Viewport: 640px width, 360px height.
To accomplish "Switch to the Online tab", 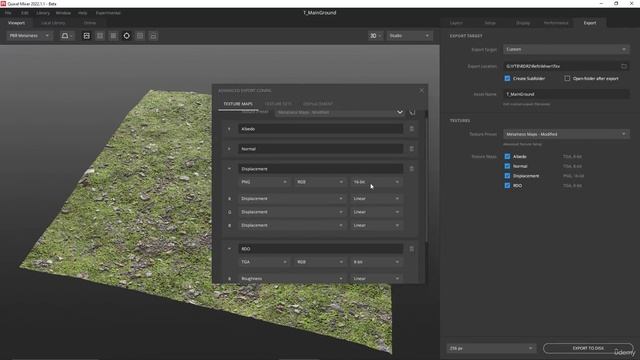I will coord(90,23).
